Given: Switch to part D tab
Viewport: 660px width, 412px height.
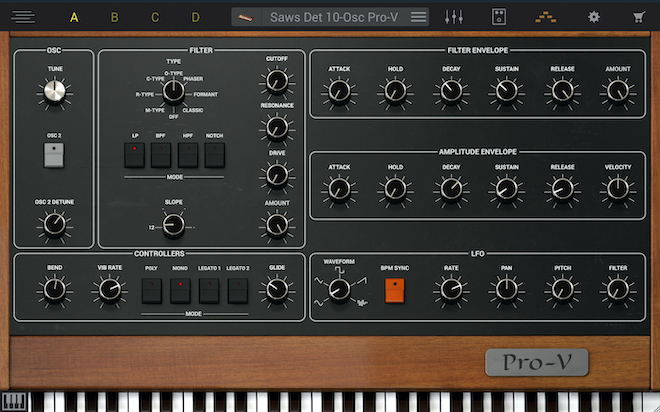Looking at the screenshot, I should [196, 17].
